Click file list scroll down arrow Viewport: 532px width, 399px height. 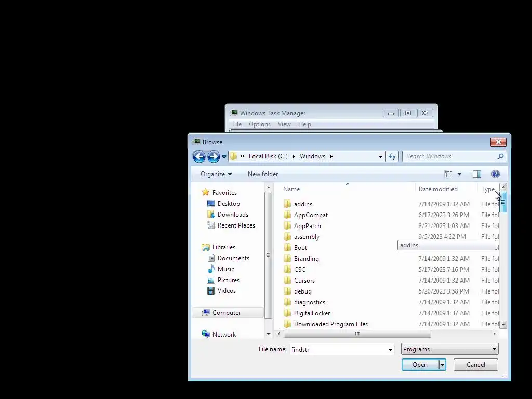point(503,325)
